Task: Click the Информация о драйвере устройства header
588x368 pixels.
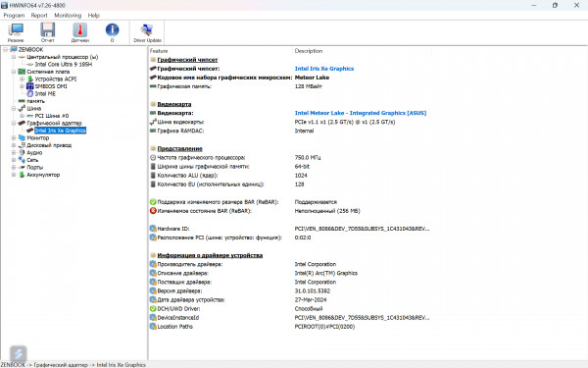Action: [x=210, y=255]
